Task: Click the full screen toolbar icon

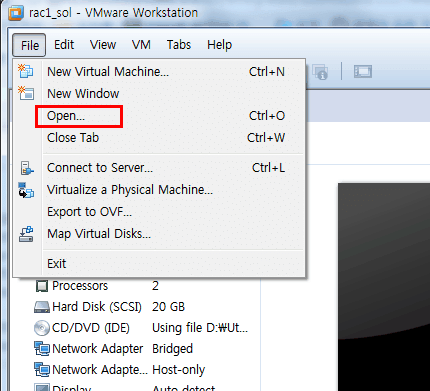Action: (363, 71)
